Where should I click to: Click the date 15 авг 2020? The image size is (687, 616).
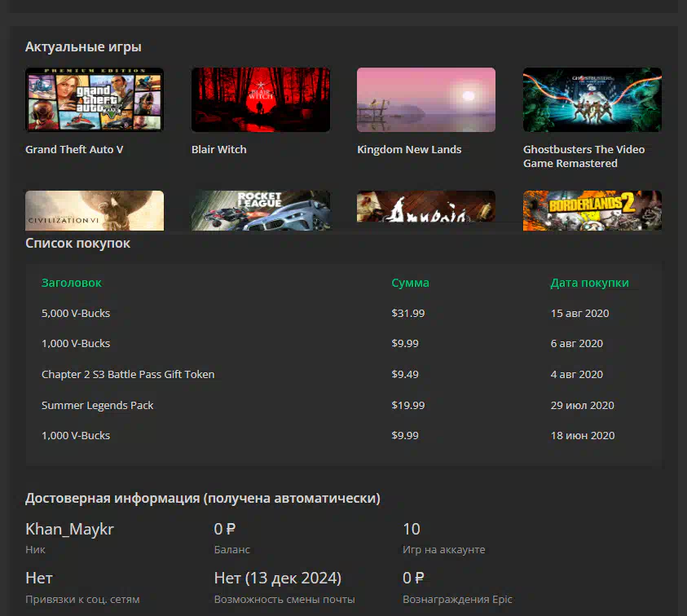pos(579,313)
